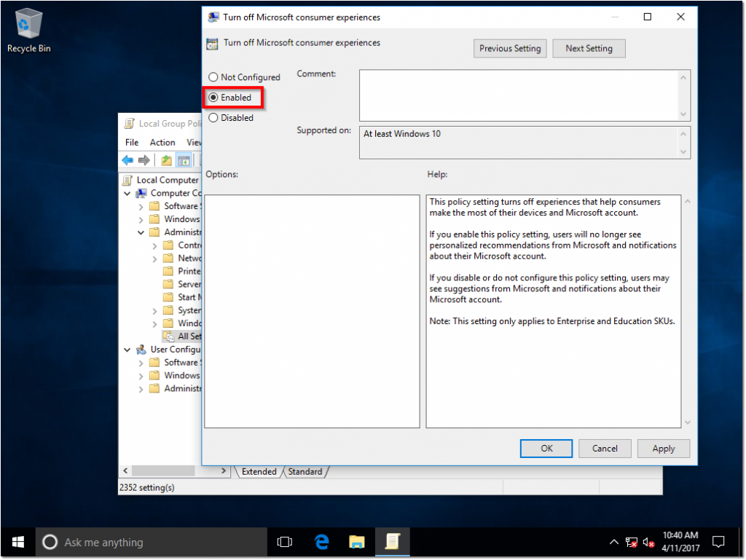746x560 pixels.
Task: Click the dialog title bar system icon
Action: 213,17
